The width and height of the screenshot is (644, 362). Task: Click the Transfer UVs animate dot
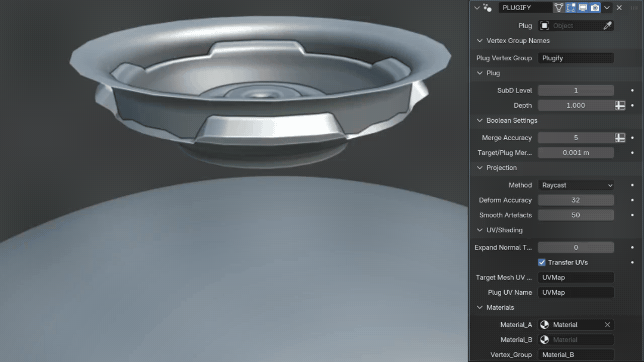[x=632, y=262]
